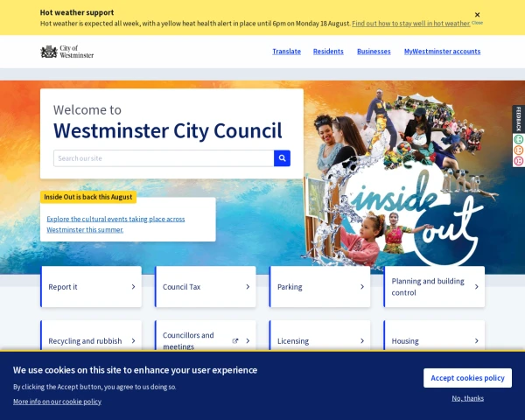Click the chevron on Council Tax card
525x420 pixels.
click(248, 287)
